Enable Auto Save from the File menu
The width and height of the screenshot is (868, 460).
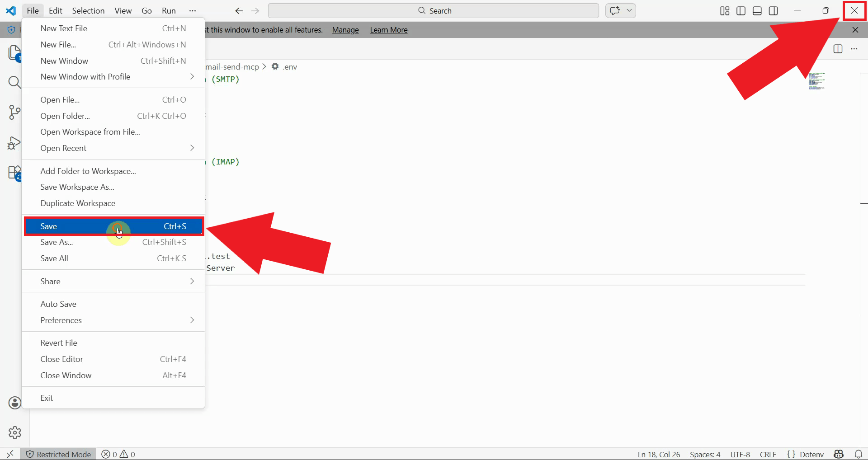58,303
